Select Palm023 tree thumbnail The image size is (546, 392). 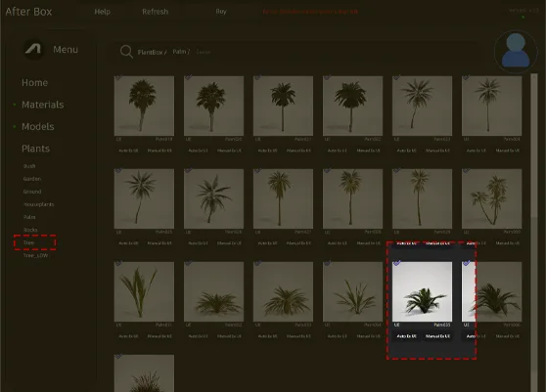pyautogui.click(x=422, y=106)
